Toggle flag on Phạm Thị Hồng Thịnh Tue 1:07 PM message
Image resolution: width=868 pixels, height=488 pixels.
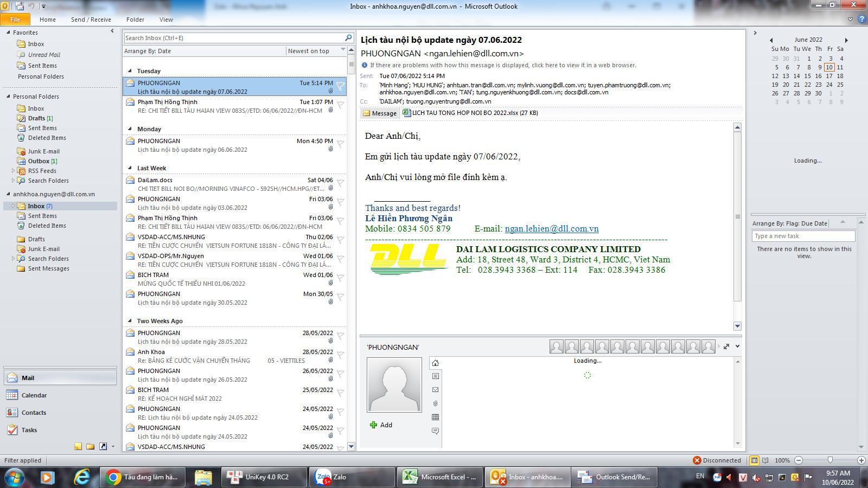[340, 105]
